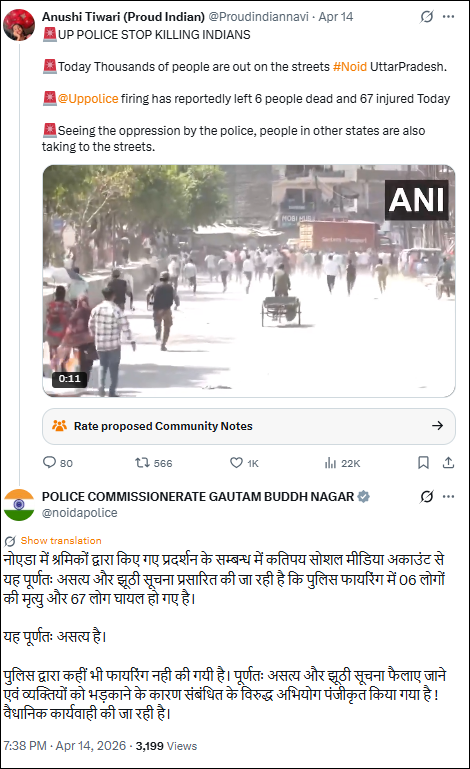Image resolution: width=470 pixels, height=769 pixels.
Task: Bookmark Anushi Tiwari's tweet
Action: pos(423,462)
